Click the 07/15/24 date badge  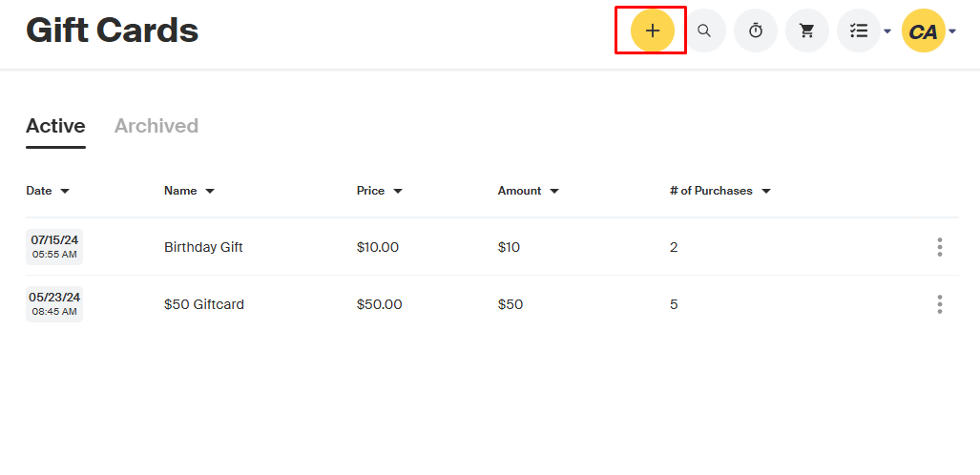[x=54, y=247]
